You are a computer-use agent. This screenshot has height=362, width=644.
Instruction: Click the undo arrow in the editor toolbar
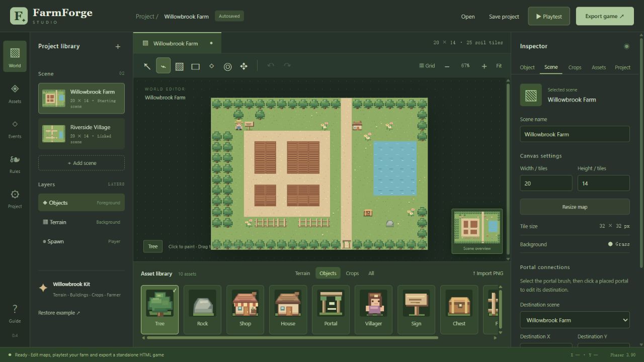271,65
